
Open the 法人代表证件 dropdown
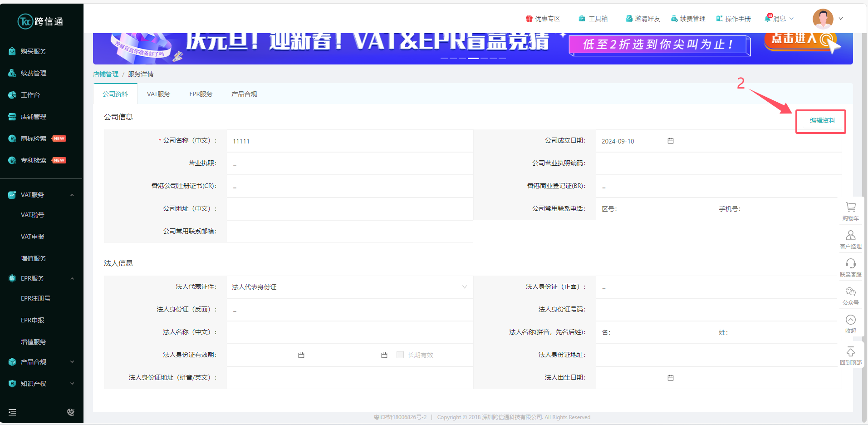point(464,287)
